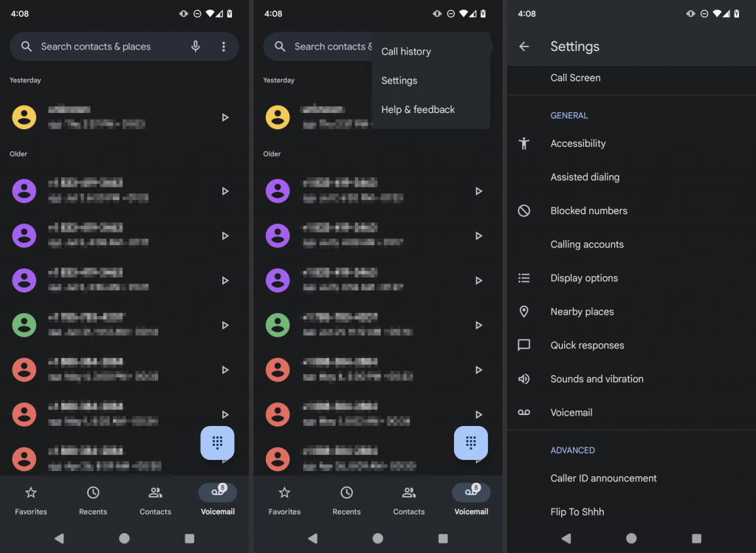Choose Settings in the overflow menu
Viewport: 756px width, 553px height.
coord(399,80)
